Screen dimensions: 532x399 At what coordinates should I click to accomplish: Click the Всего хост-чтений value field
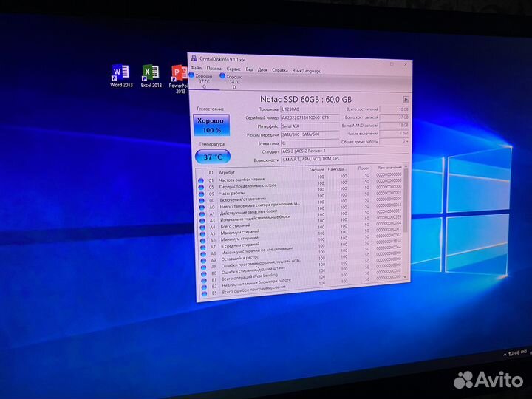[395, 109]
